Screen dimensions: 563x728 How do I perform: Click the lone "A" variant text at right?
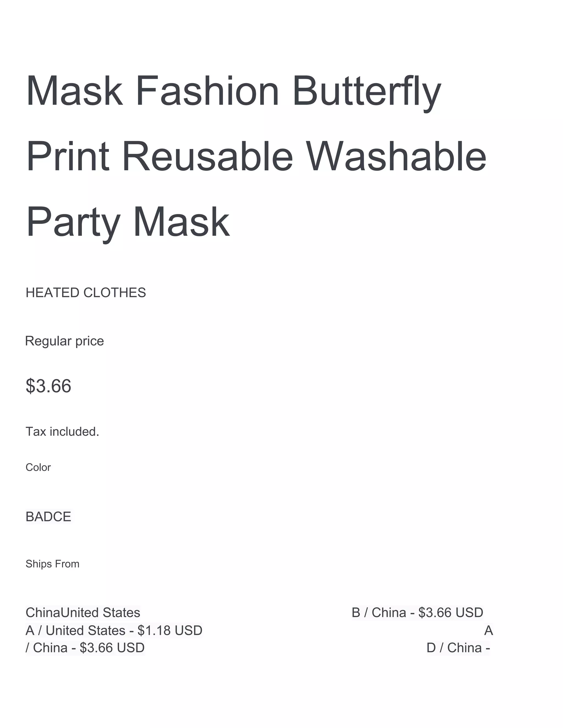click(x=489, y=630)
